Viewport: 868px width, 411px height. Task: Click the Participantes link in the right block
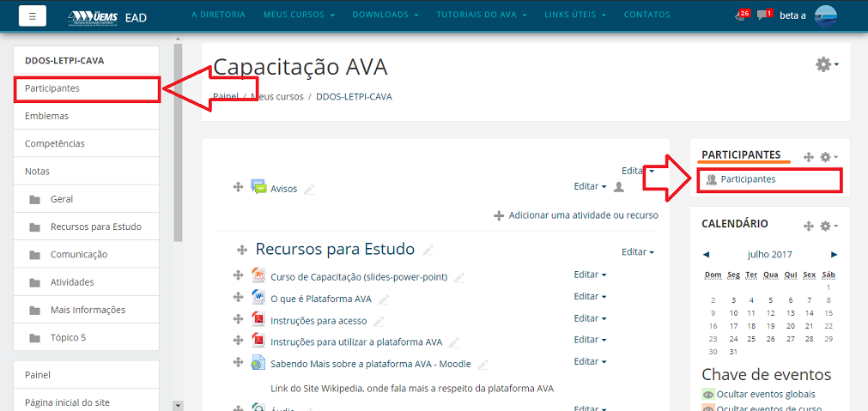pyautogui.click(x=748, y=178)
